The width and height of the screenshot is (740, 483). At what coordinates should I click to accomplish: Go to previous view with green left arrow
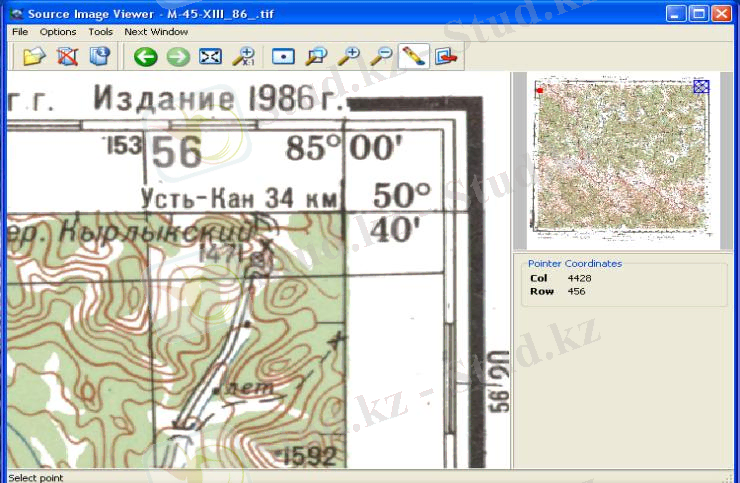(146, 56)
